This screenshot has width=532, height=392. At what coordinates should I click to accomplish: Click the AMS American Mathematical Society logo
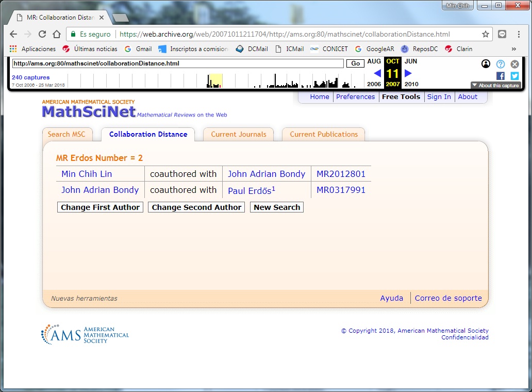(x=85, y=335)
